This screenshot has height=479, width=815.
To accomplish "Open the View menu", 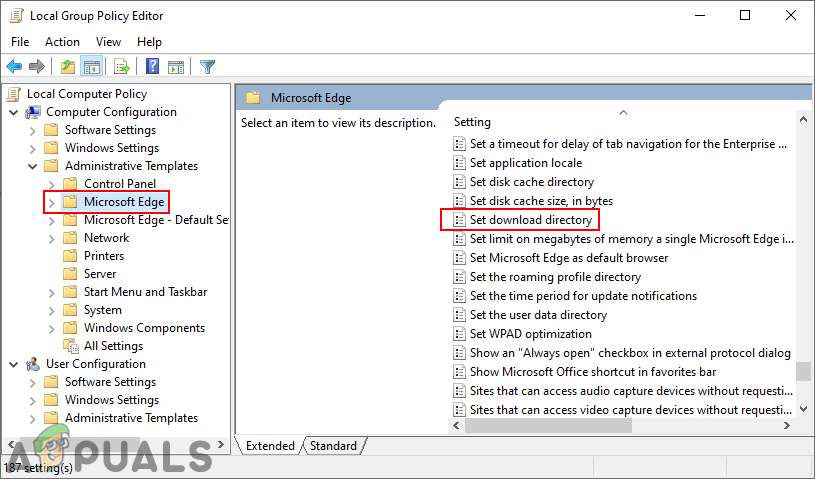I will coord(109,42).
